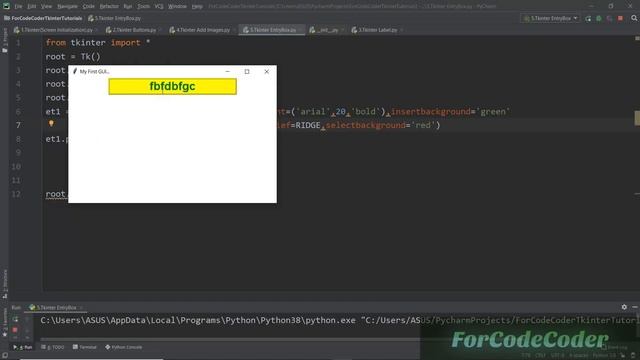Switch to __init__.py tab
This screenshot has height=360, width=640.
point(327,30)
